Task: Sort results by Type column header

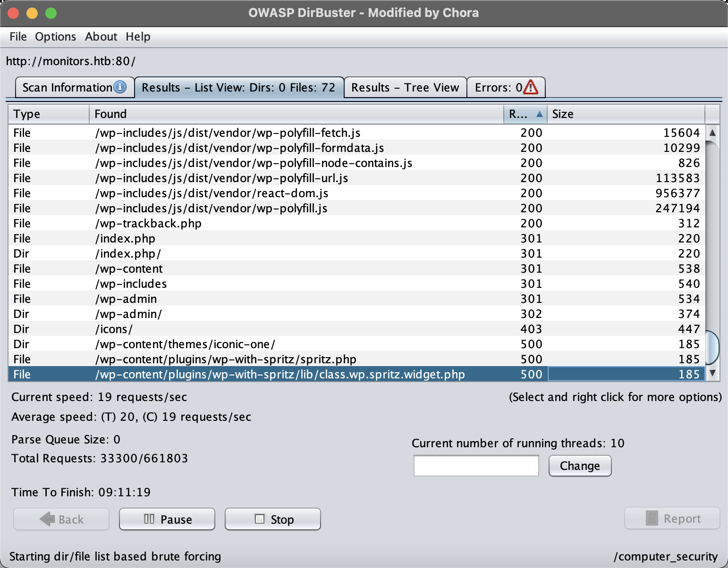Action: [x=49, y=114]
